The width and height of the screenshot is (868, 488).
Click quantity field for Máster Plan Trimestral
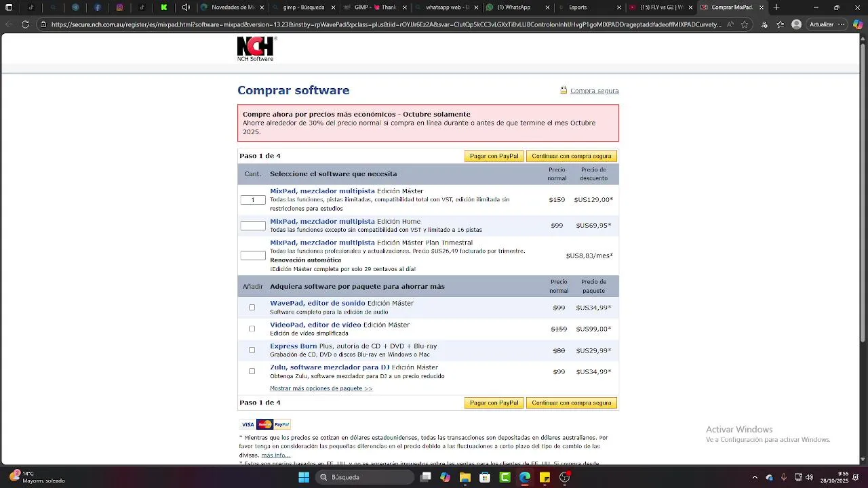253,256
